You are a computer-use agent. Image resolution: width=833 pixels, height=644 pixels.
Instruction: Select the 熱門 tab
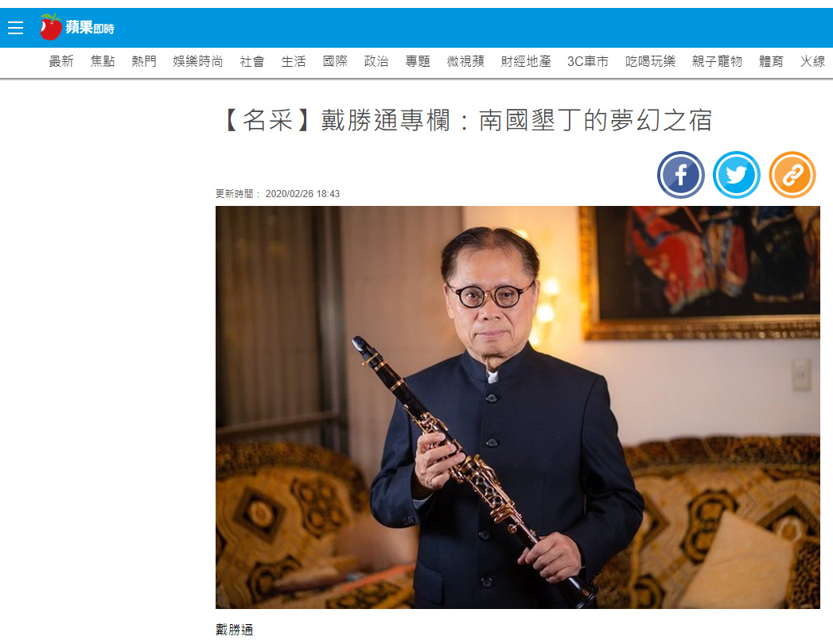[x=144, y=61]
